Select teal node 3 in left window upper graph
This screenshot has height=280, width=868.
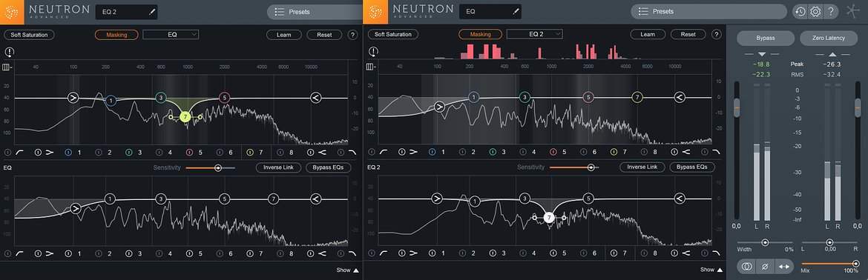point(160,98)
